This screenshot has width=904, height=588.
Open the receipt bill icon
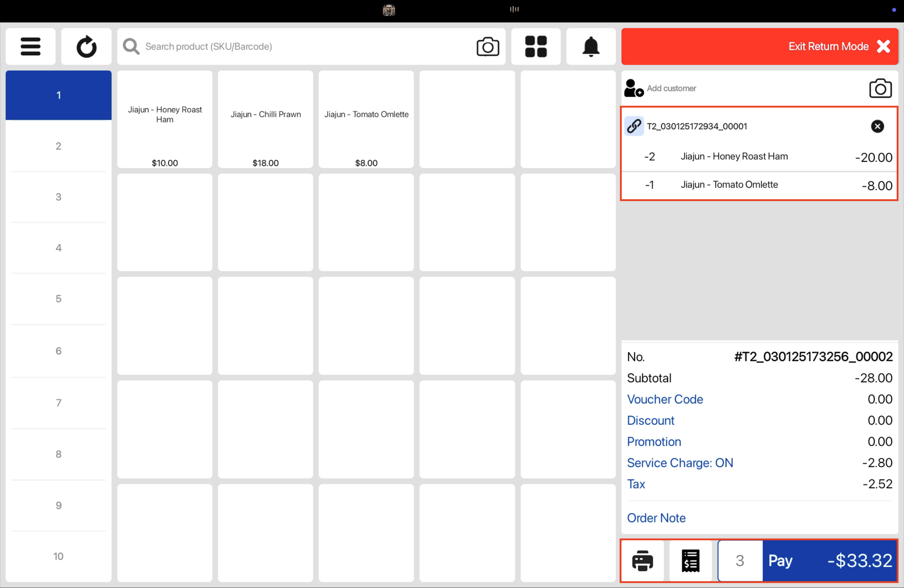[x=690, y=560]
